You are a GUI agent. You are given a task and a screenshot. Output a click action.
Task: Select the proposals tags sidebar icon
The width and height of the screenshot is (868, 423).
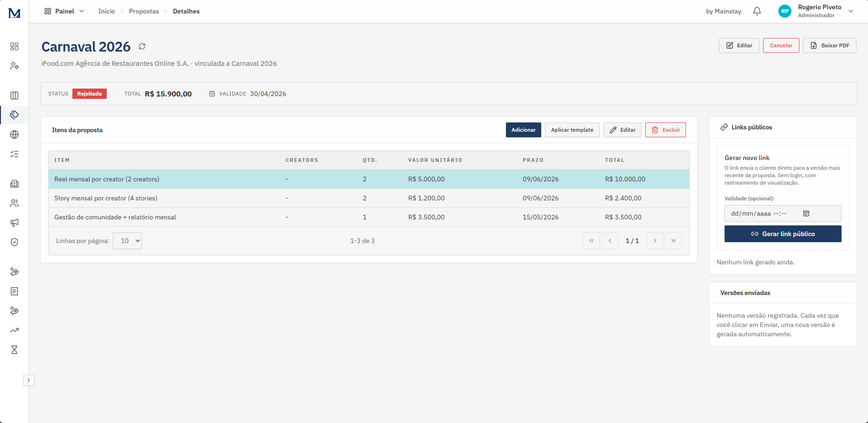(14, 115)
